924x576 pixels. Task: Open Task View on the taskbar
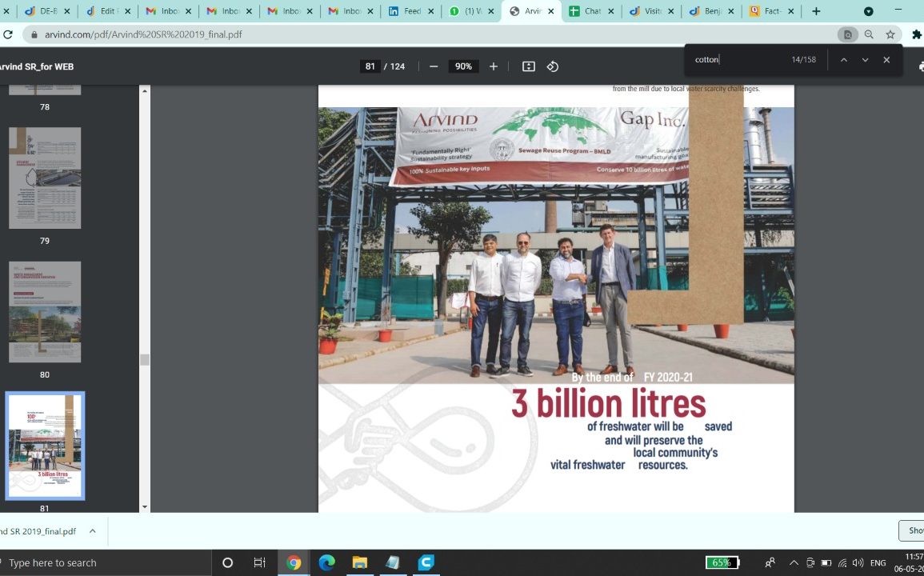259,562
